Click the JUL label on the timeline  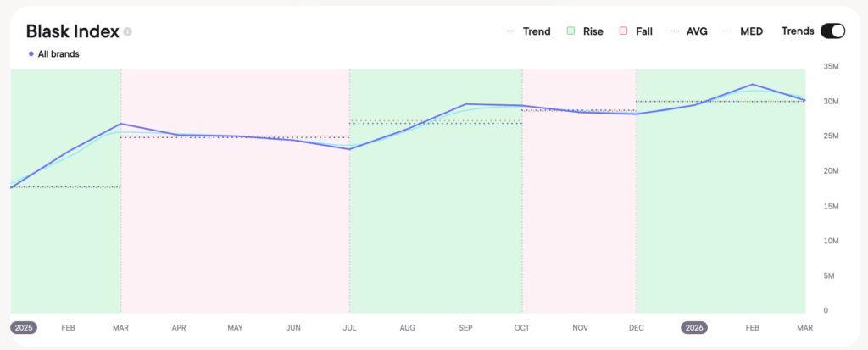(348, 327)
